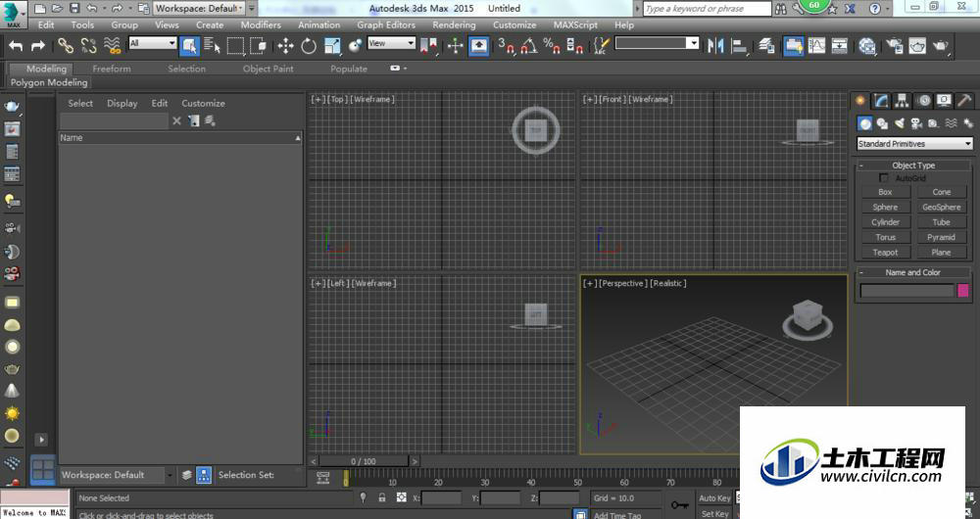Click the Mirror tool icon
The height and width of the screenshot is (519, 980).
715,46
